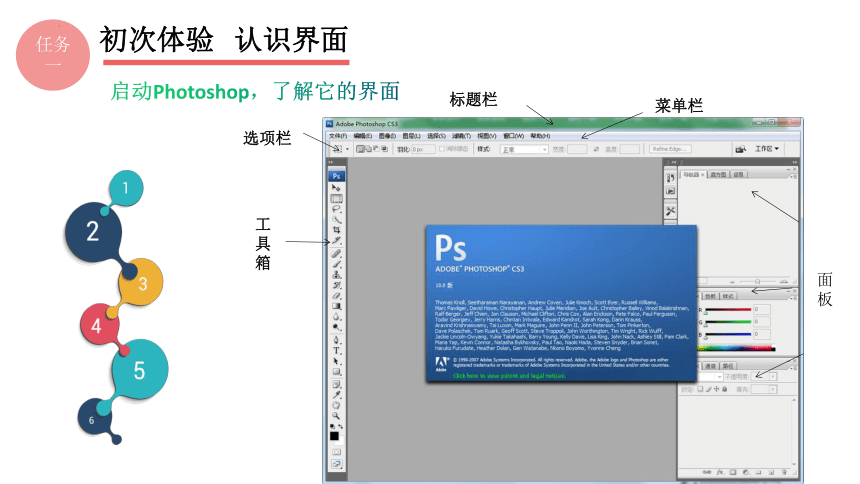
Task: Choose Intersect with Selection mode
Action: click(x=384, y=149)
